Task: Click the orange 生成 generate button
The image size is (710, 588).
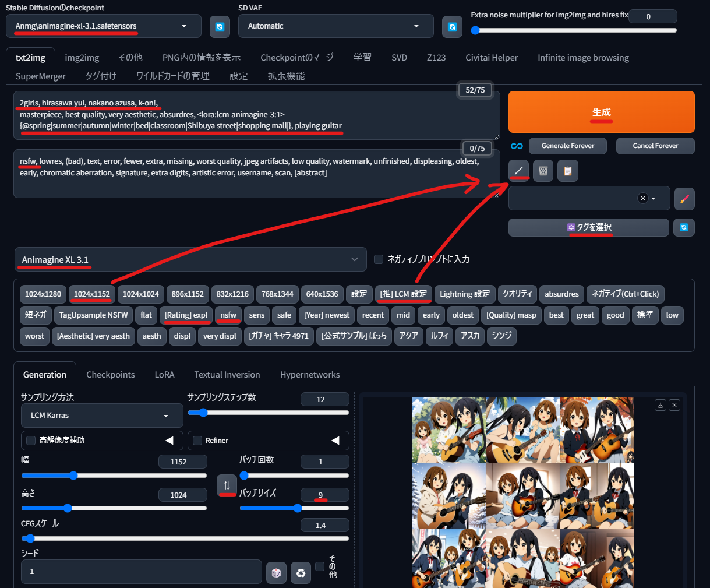Action: pos(602,112)
